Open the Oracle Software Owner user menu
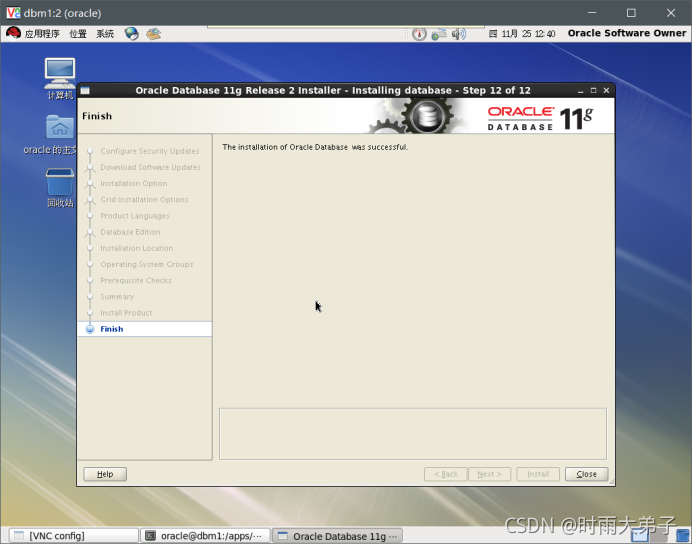Image resolution: width=692 pixels, height=544 pixels. (x=627, y=34)
